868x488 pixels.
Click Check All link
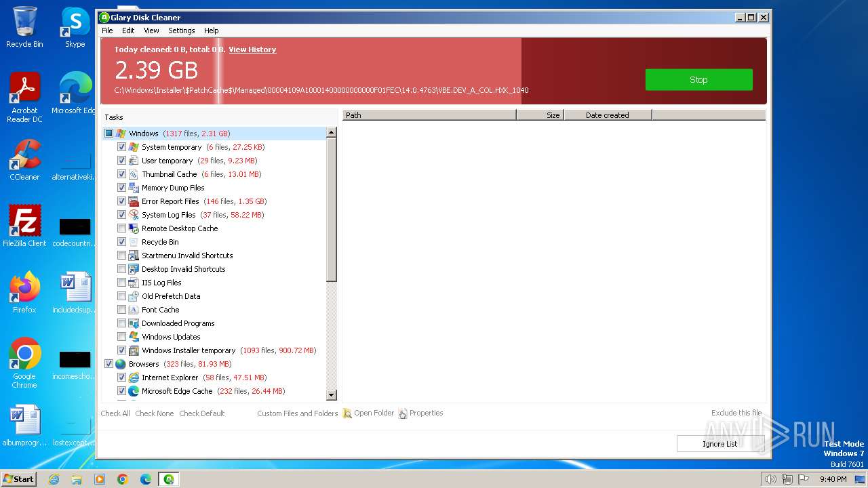(115, 413)
